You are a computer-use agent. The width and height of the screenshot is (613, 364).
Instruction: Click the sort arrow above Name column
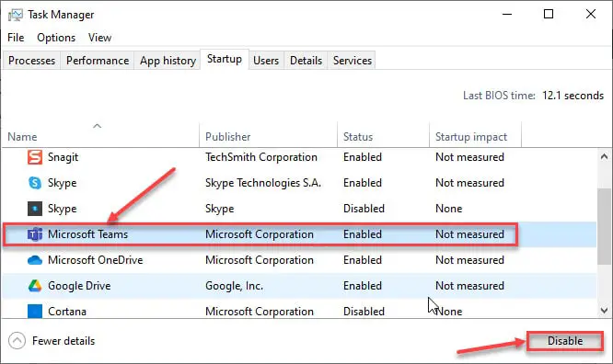(97, 126)
